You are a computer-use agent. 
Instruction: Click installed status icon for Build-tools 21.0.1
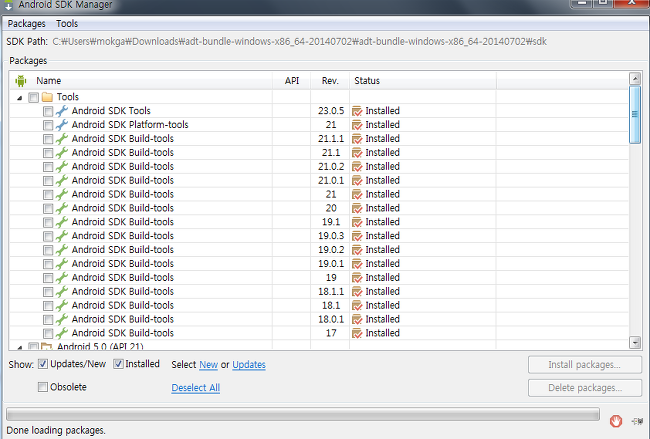(x=357, y=180)
